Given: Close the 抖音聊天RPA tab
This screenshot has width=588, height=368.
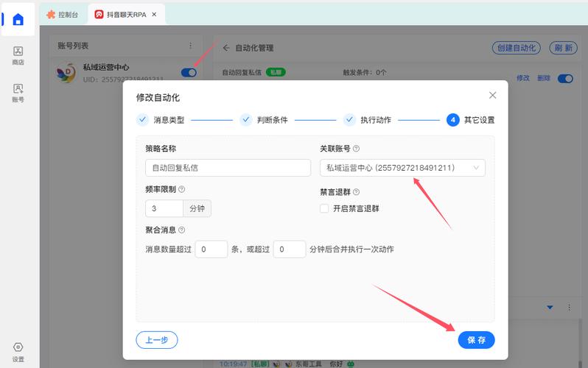Looking at the screenshot, I should click(x=154, y=15).
